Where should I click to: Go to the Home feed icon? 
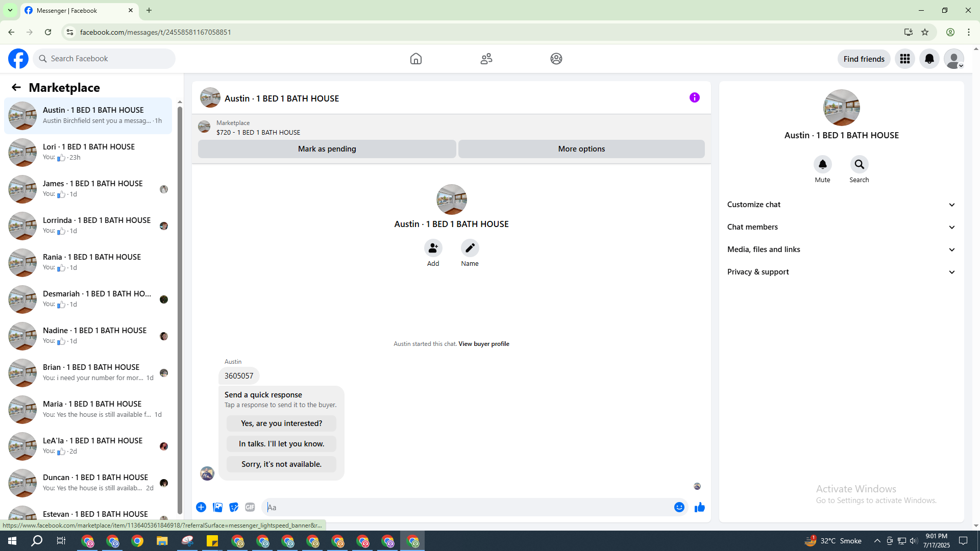coord(416,59)
